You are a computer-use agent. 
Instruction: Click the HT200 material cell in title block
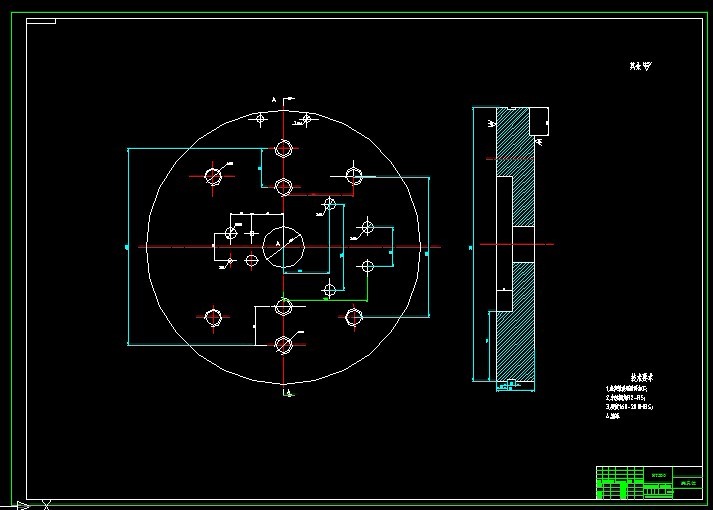pyautogui.click(x=658, y=475)
